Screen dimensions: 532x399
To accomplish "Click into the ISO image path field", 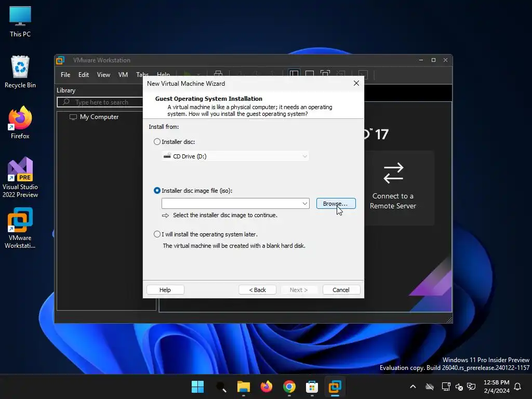I will 231,204.
